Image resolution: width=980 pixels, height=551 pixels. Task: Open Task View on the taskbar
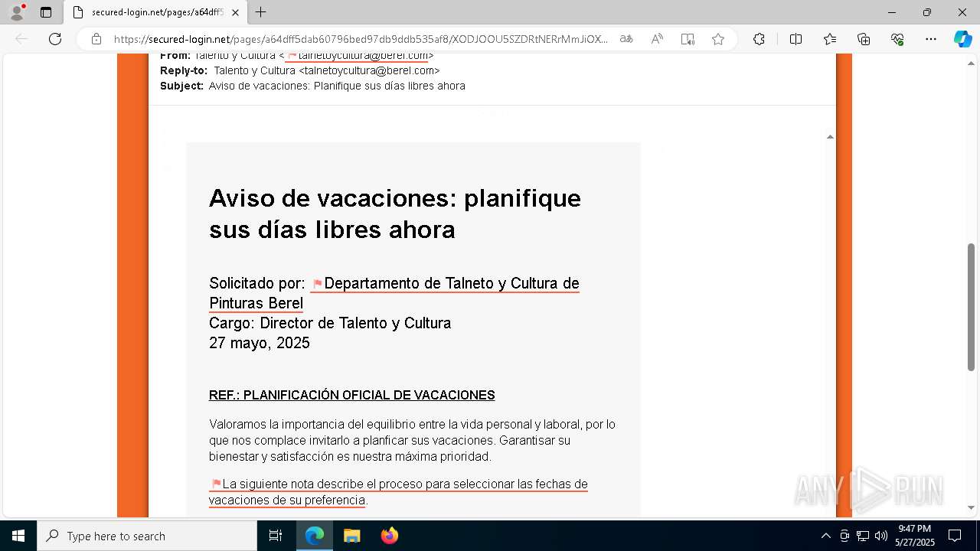click(x=276, y=536)
